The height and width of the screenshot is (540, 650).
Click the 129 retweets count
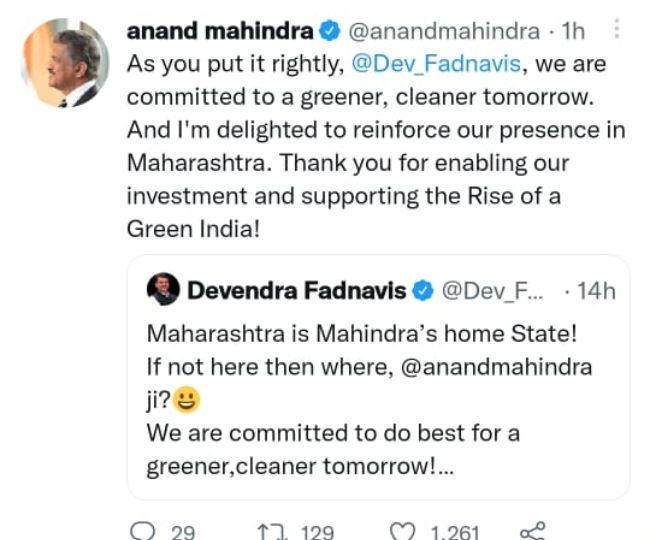[317, 532]
